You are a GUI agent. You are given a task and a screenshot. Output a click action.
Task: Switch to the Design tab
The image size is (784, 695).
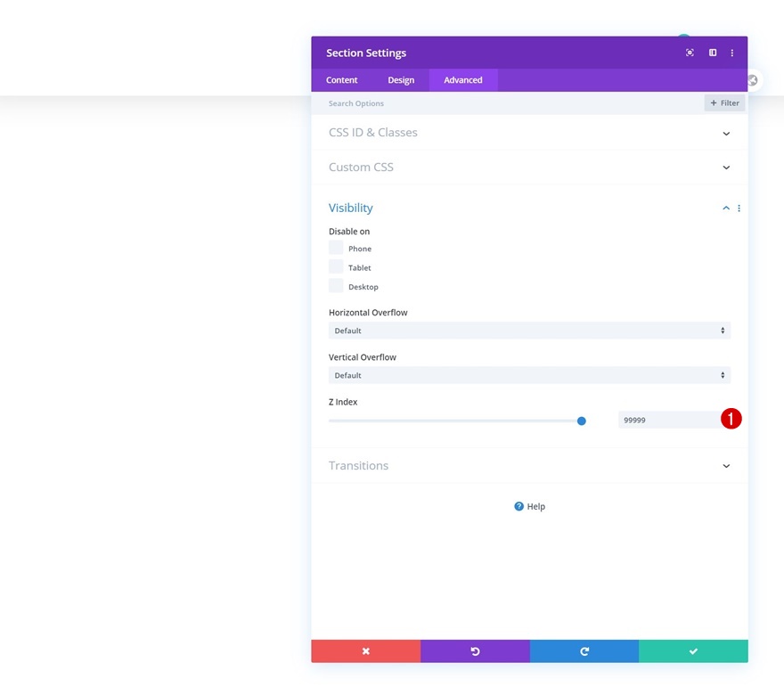coord(401,80)
